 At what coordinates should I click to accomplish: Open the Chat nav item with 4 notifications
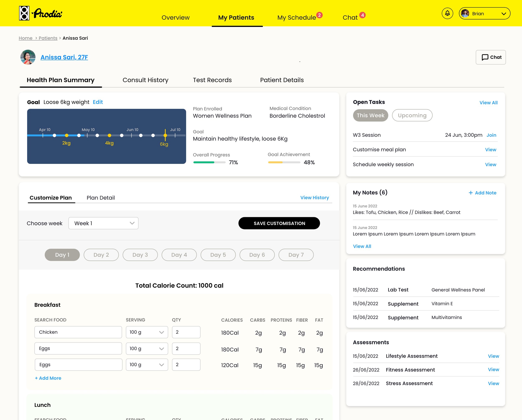pyautogui.click(x=351, y=17)
